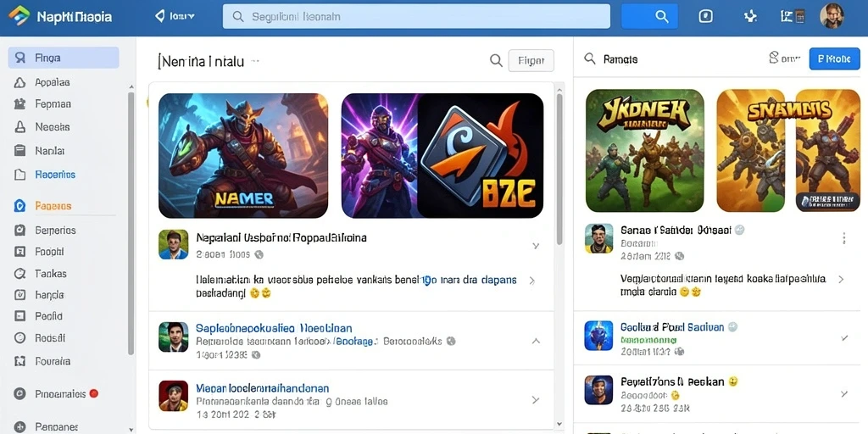Click the three-dot menu on Sanae post
The image size is (868, 434).
point(844,238)
